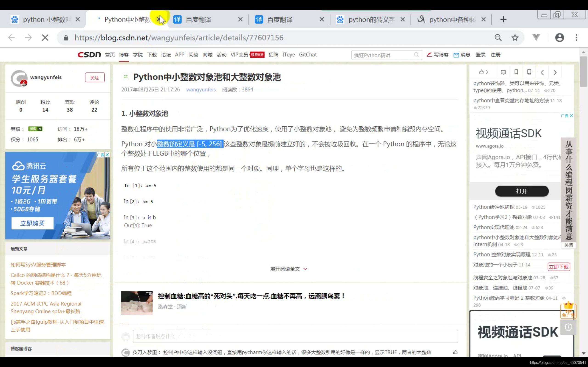The height and width of the screenshot is (367, 588).
Task: Like the comment by 负刀入梦里
Action: [455, 352]
